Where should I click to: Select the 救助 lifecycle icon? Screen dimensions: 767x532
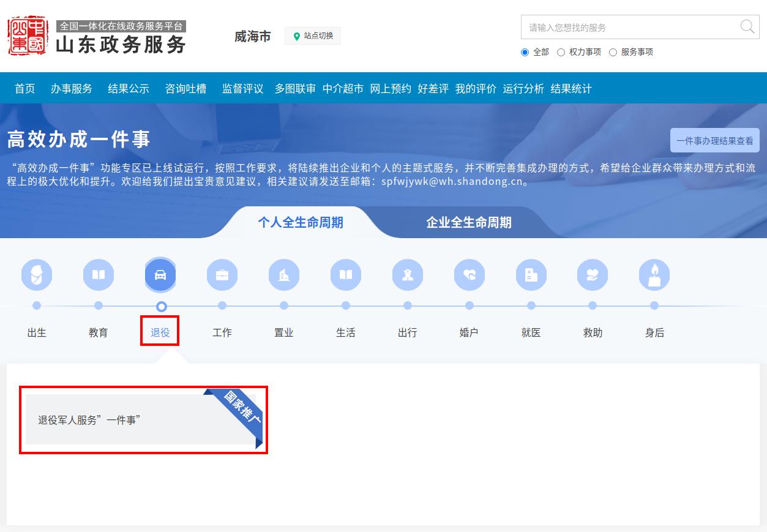point(592,274)
